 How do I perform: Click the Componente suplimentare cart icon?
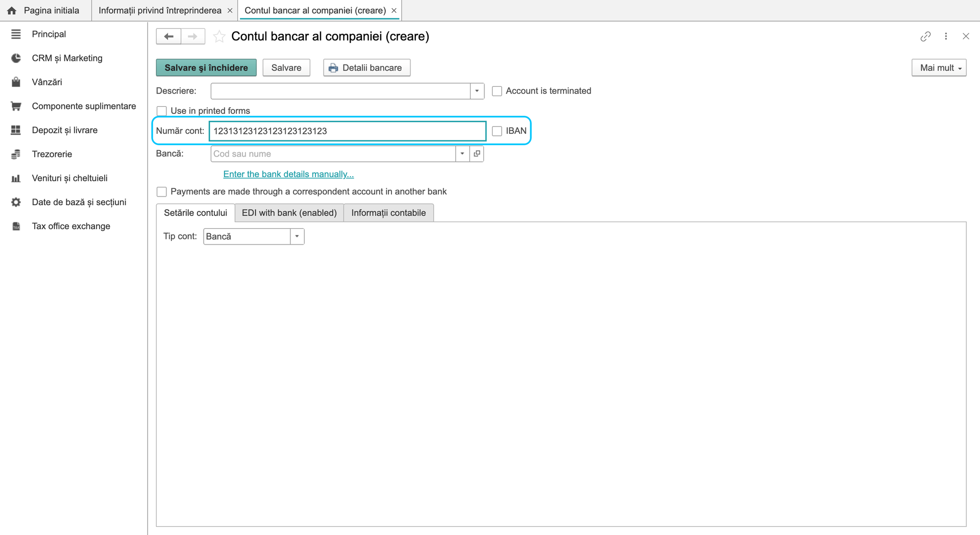[x=16, y=106]
